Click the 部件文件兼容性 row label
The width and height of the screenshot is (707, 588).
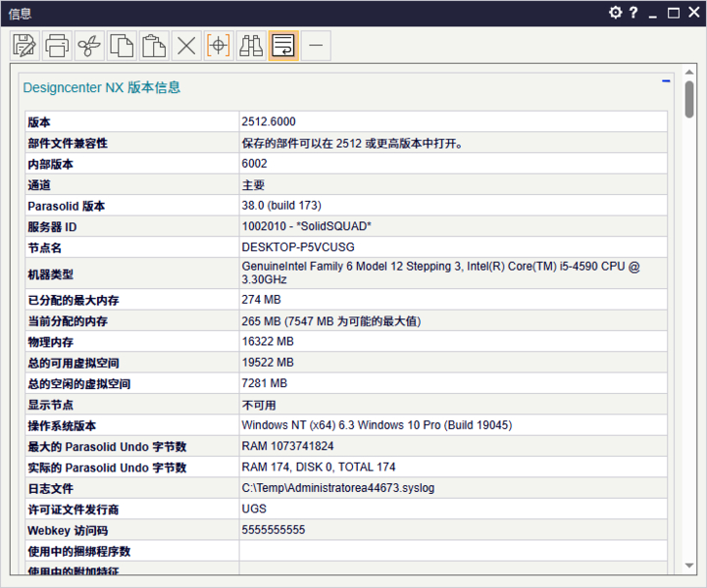click(x=68, y=143)
